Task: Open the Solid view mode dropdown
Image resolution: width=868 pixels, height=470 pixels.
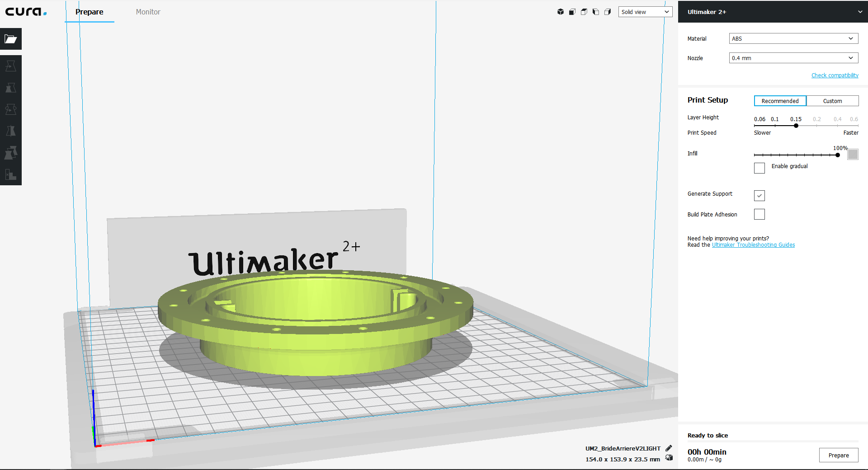Action: [645, 12]
